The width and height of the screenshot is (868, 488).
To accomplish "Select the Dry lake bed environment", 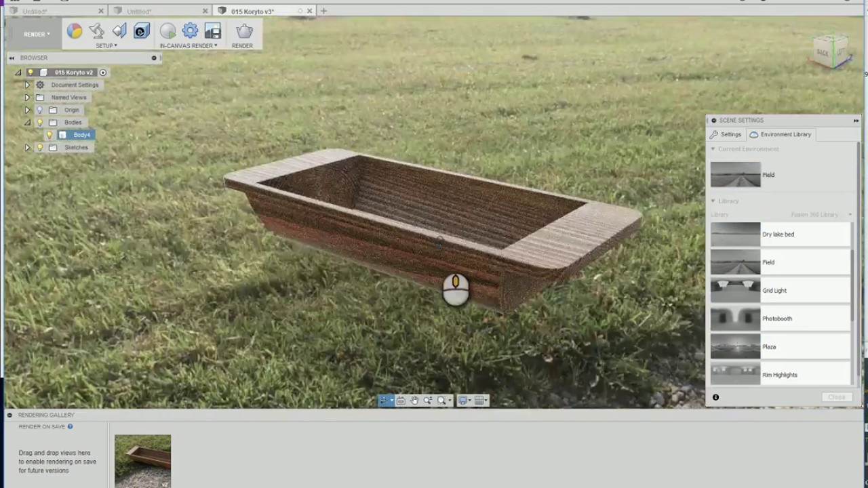I will (x=780, y=235).
